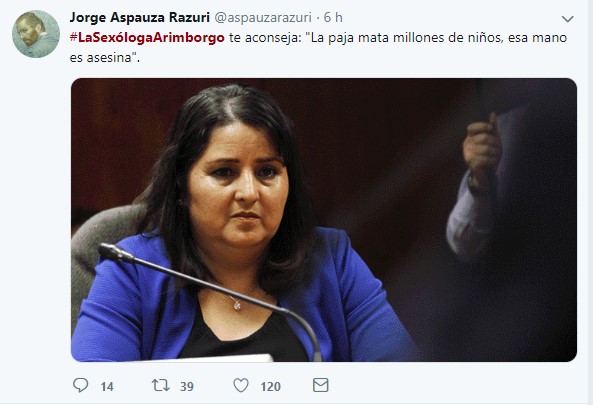Open Jorge Aspauza Razuri's profile avatar
This screenshot has width=593, height=405.
coord(36,34)
